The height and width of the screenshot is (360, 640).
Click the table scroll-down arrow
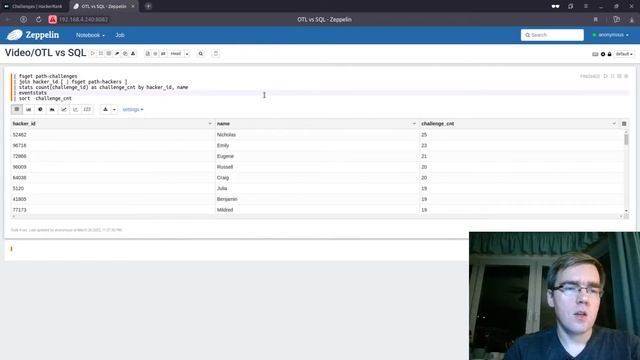click(x=626, y=211)
